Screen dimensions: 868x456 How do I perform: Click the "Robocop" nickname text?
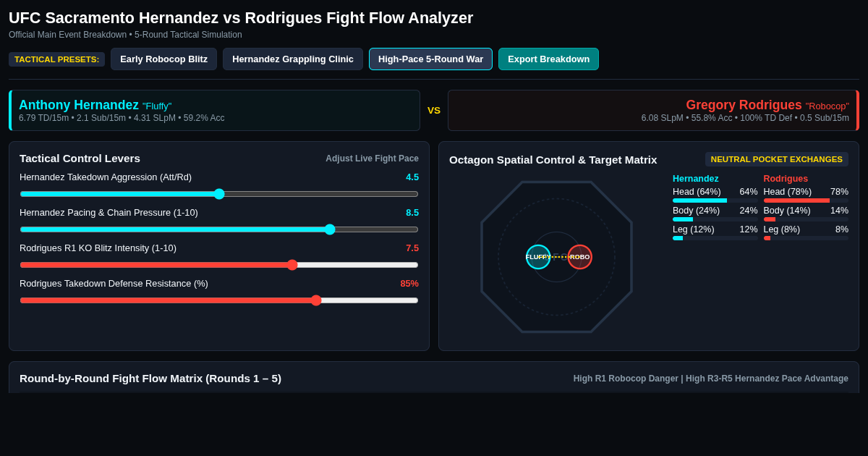[827, 106]
